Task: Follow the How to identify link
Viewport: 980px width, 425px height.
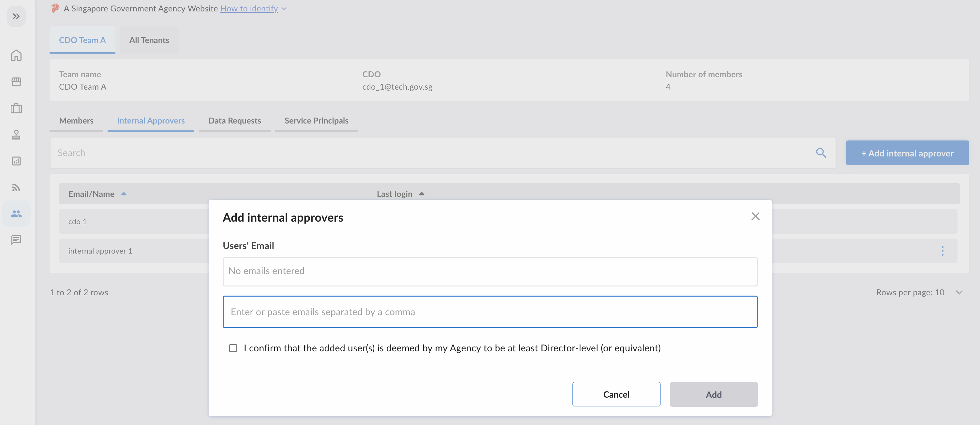Action: pos(249,8)
